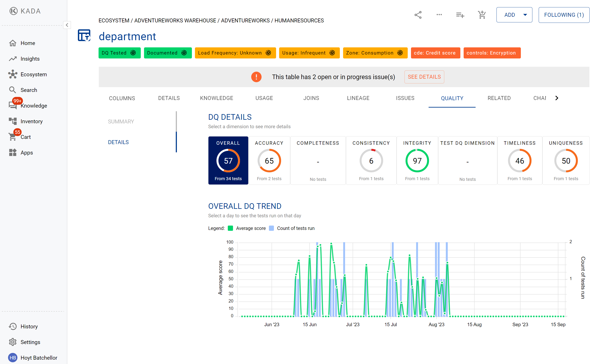This screenshot has width=607, height=364.
Task: Select the Accuracy dimension card
Action: 269,160
